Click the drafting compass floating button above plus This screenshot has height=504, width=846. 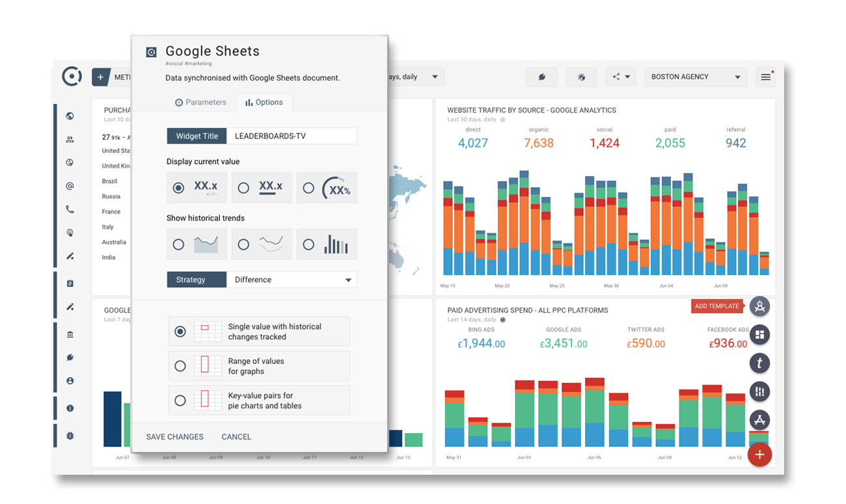[759, 420]
